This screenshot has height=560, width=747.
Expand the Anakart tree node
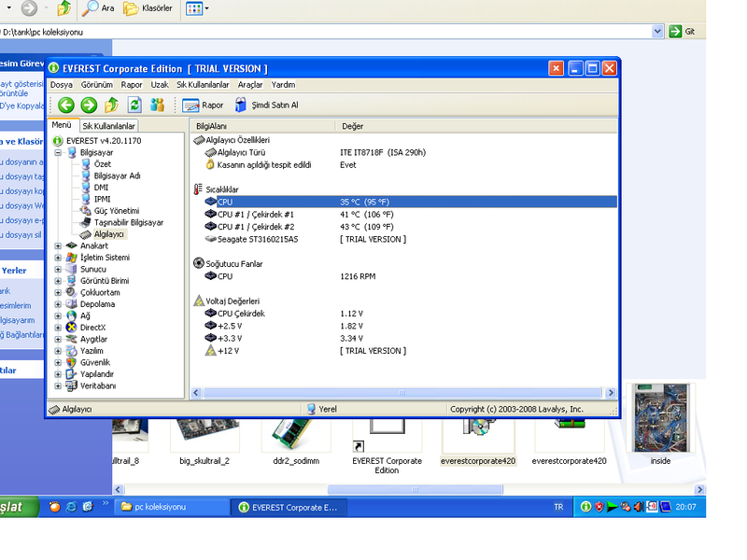click(x=58, y=246)
